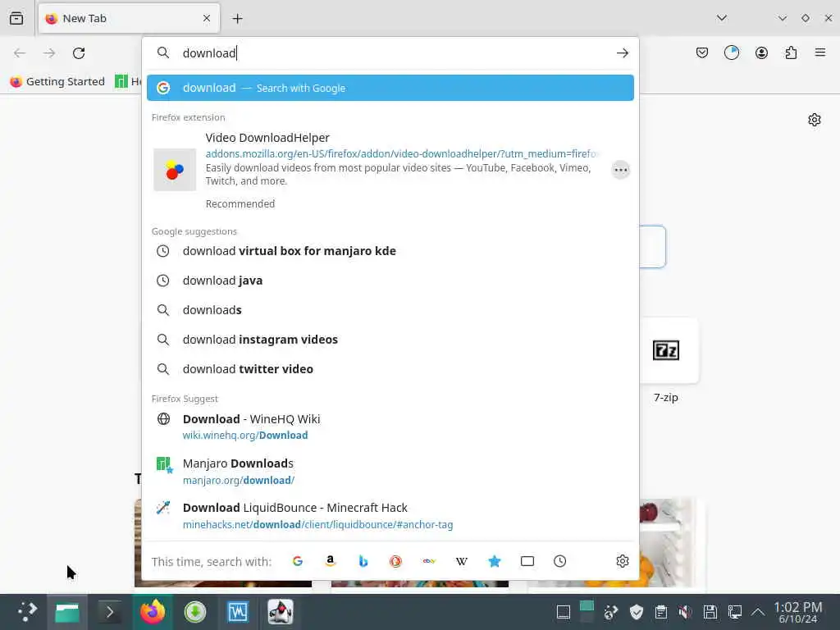Open the clipboard tray icon
Viewport: 840px width, 630px height.
(x=661, y=612)
